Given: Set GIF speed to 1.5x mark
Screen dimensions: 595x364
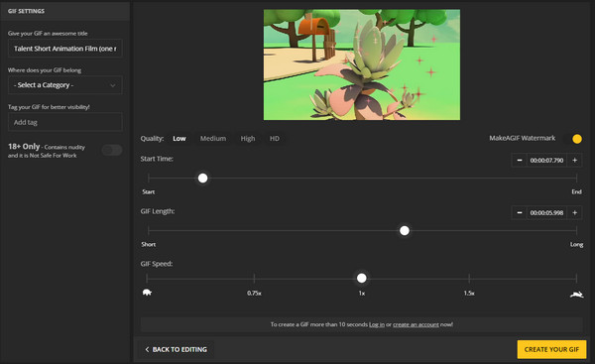Looking at the screenshot, I should [x=469, y=279].
